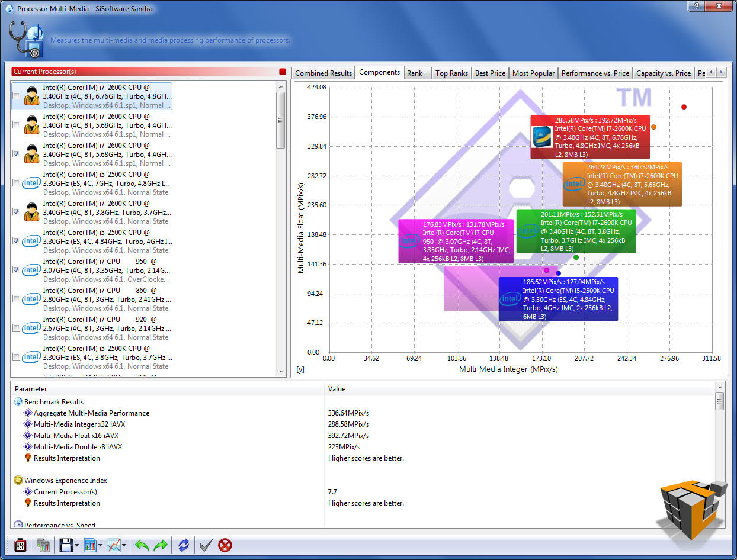Click the red stop square beside Current Processor(s)
Image resolution: width=737 pixels, height=560 pixels.
[282, 72]
